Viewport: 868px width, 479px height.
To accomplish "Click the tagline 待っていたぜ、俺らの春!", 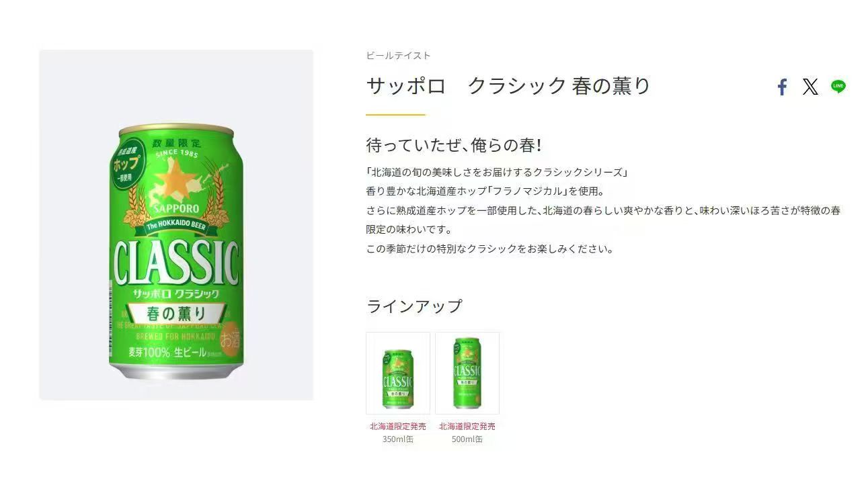I will tap(454, 145).
